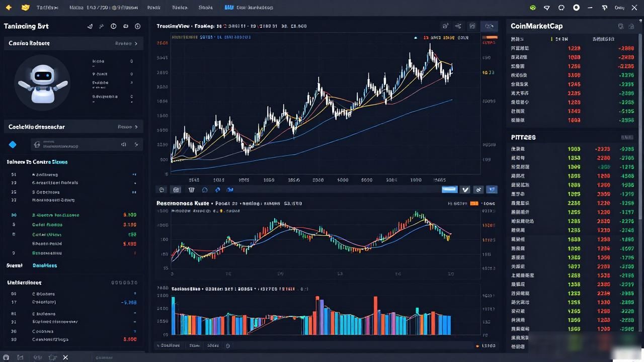Open the CoinMarketCap tab in top bar
This screenshot has width=644, height=362.
tap(249, 8)
